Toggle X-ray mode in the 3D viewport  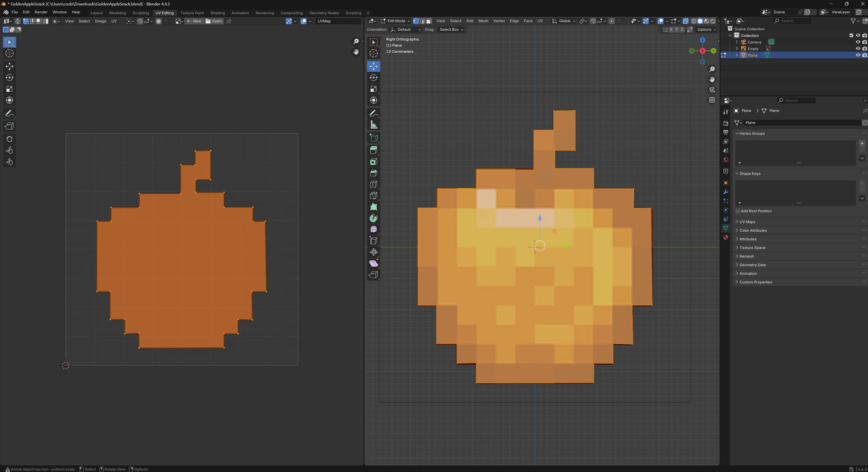point(685,21)
